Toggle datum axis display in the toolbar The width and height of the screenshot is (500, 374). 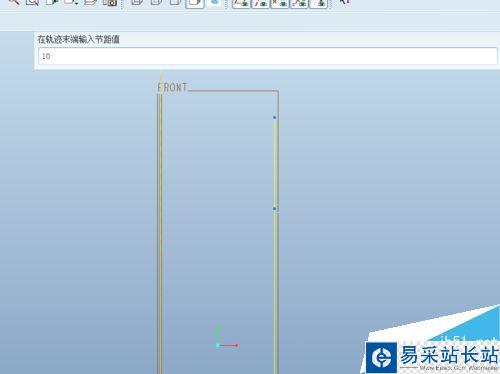[260, 3]
